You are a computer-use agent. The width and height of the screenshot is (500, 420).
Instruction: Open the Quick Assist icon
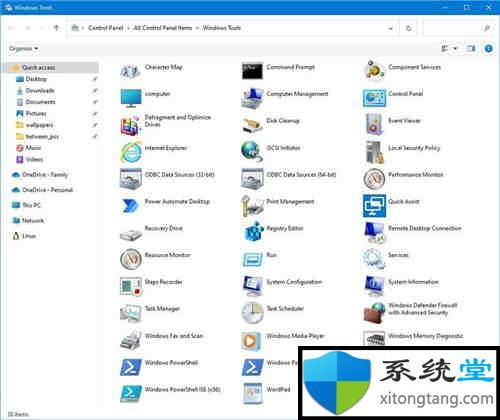pyautogui.click(x=374, y=206)
